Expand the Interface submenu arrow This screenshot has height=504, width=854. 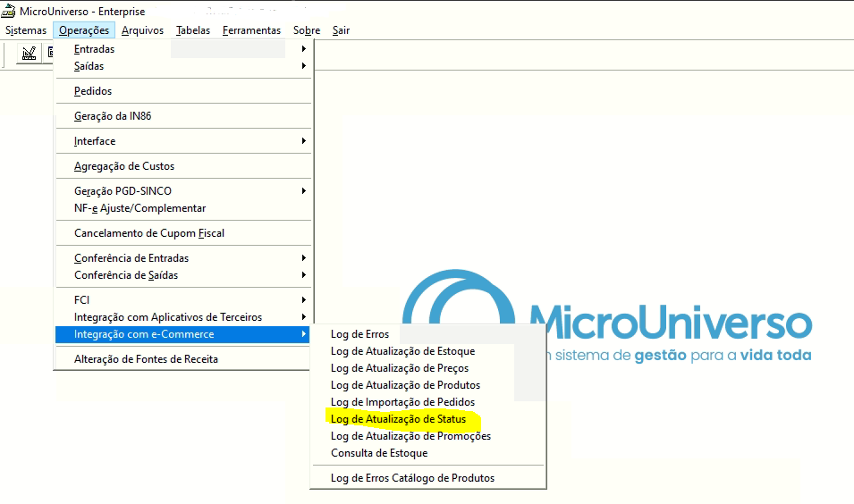303,141
